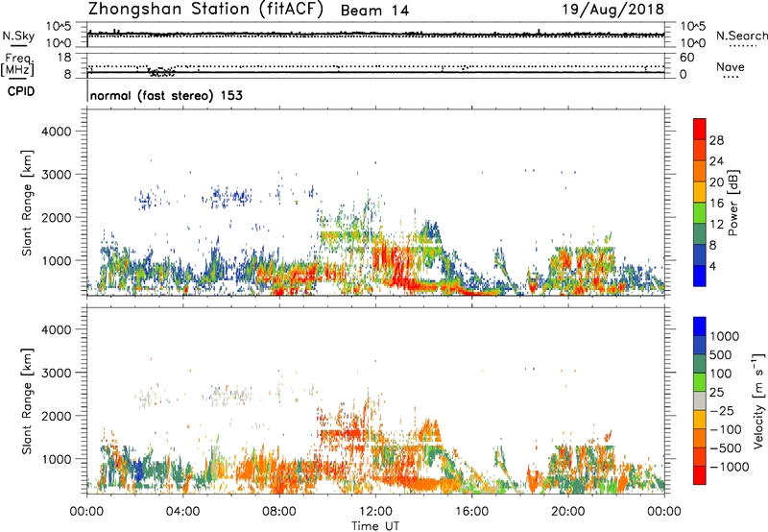Viewport: 768px width, 532px height.
Task: Click "normal (fast stereo) 153" text
Action: point(166,95)
